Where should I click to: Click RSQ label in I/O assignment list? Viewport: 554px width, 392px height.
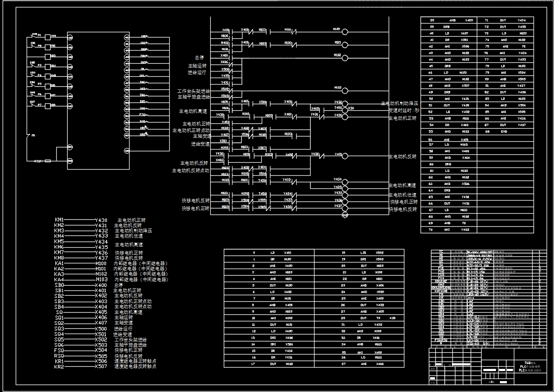[x=59, y=356]
